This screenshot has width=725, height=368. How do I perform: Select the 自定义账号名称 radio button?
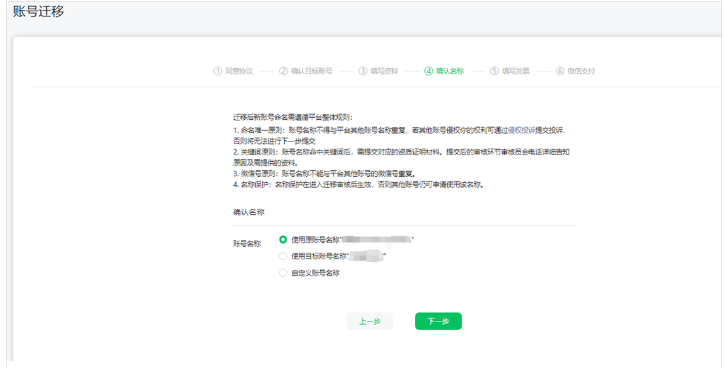click(283, 273)
